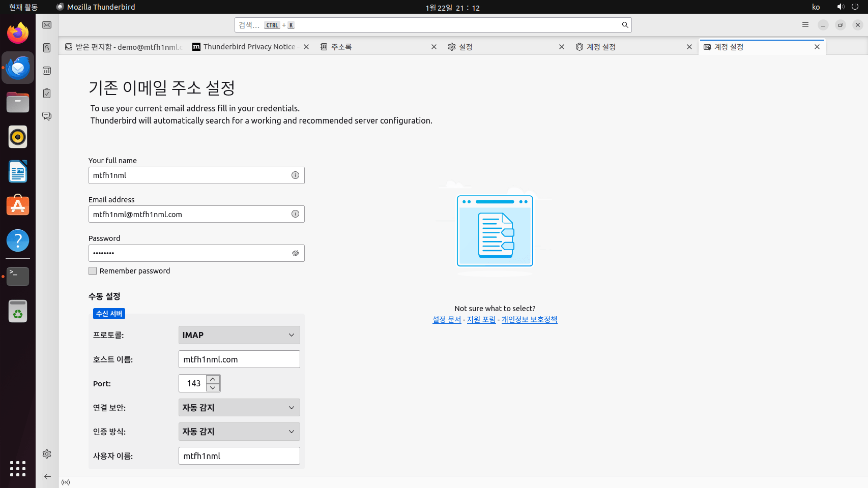Open the power menu icon
Image resolution: width=868 pixels, height=488 pixels.
pyautogui.click(x=855, y=7)
